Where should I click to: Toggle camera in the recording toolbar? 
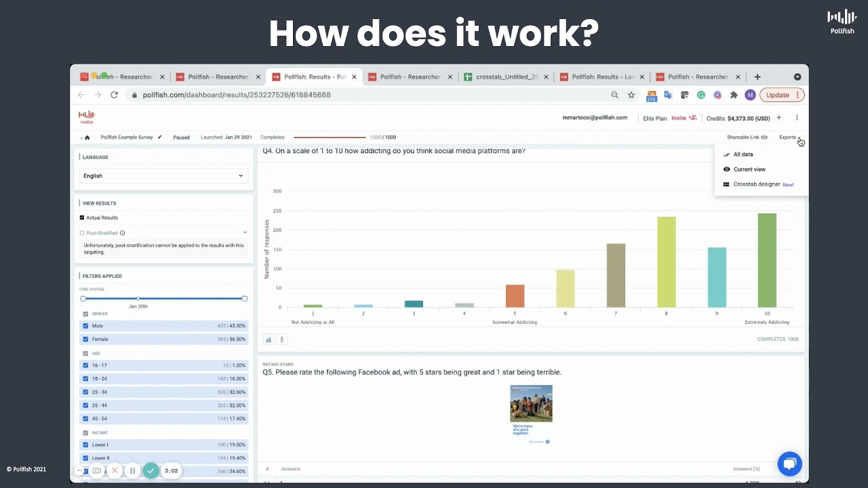coord(97,470)
